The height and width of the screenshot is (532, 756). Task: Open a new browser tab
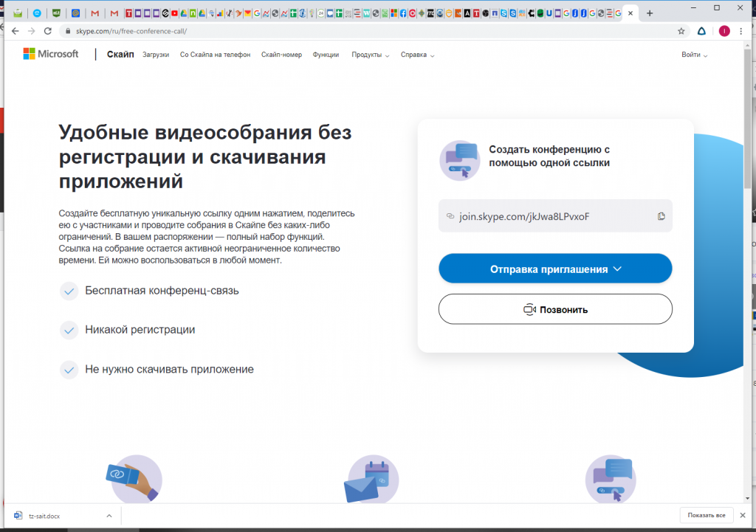coord(650,13)
